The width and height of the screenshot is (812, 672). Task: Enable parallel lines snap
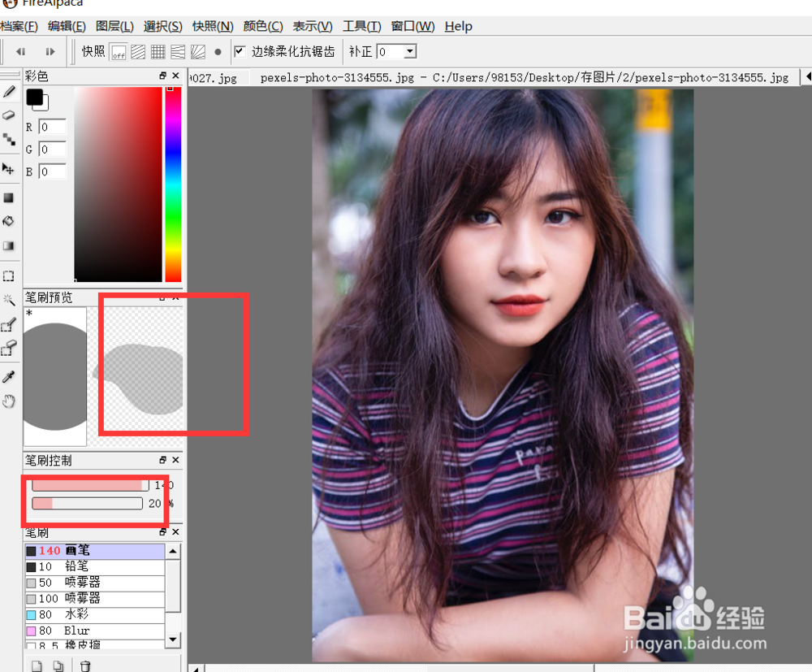(x=138, y=52)
